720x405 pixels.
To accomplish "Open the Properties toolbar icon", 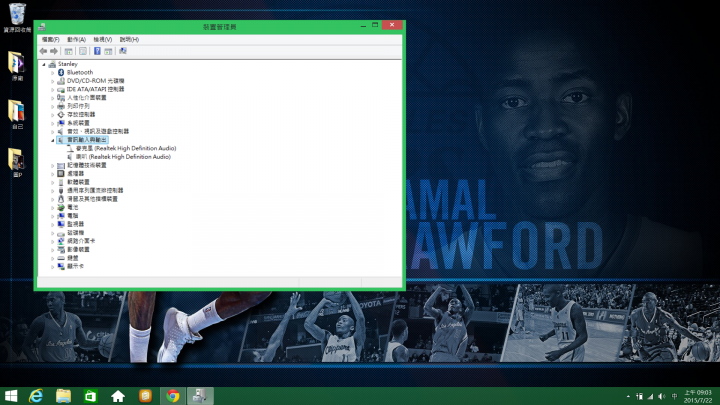I will click(x=83, y=51).
